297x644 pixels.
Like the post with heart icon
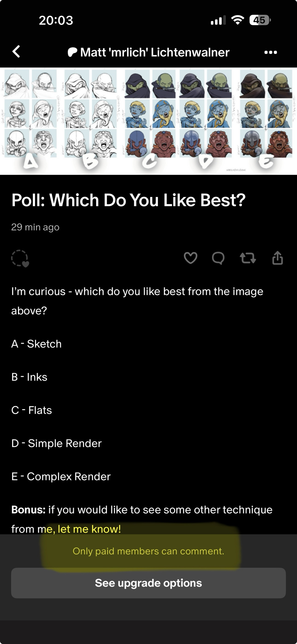190,258
